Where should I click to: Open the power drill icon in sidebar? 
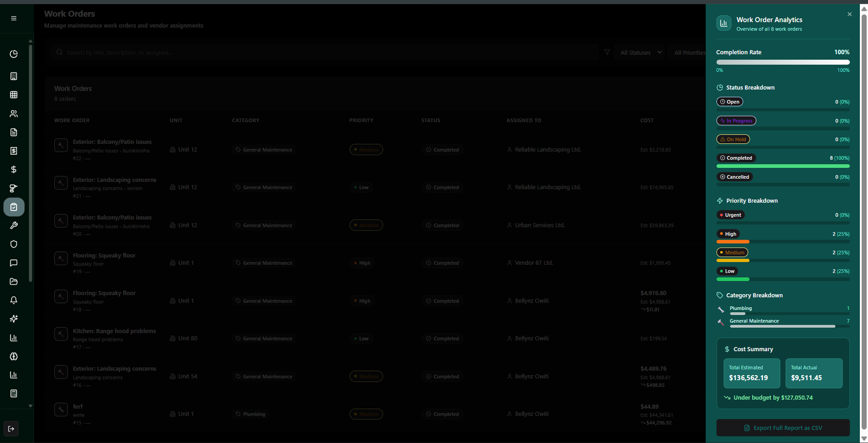(x=14, y=188)
